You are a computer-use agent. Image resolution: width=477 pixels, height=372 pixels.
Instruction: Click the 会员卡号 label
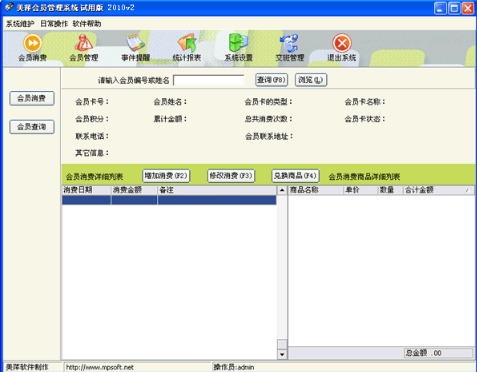92,102
